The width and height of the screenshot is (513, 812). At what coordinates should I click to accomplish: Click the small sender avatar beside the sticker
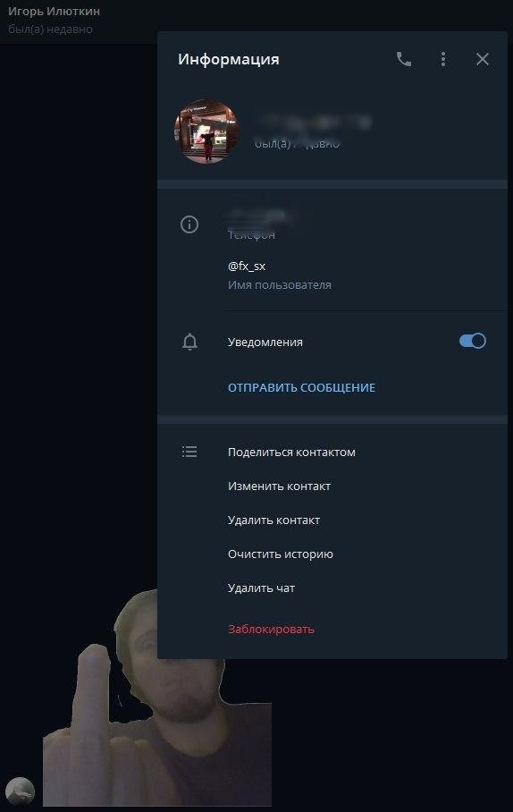21,791
